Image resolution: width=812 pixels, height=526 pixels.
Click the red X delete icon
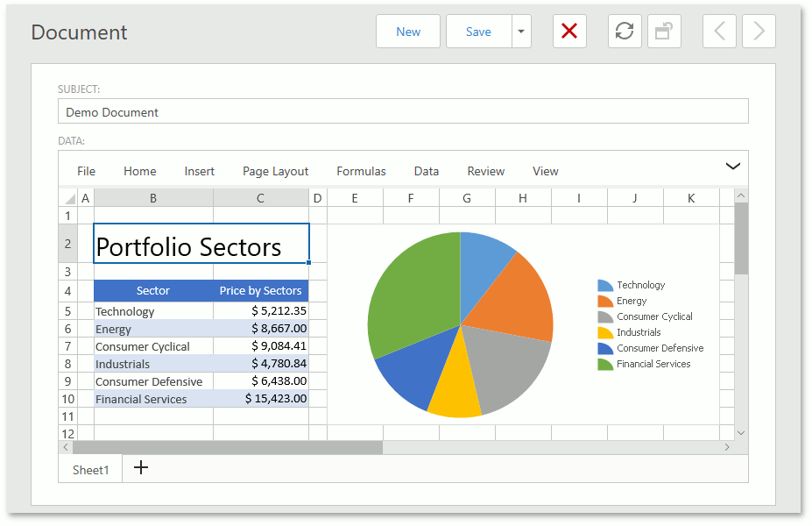coord(569,31)
